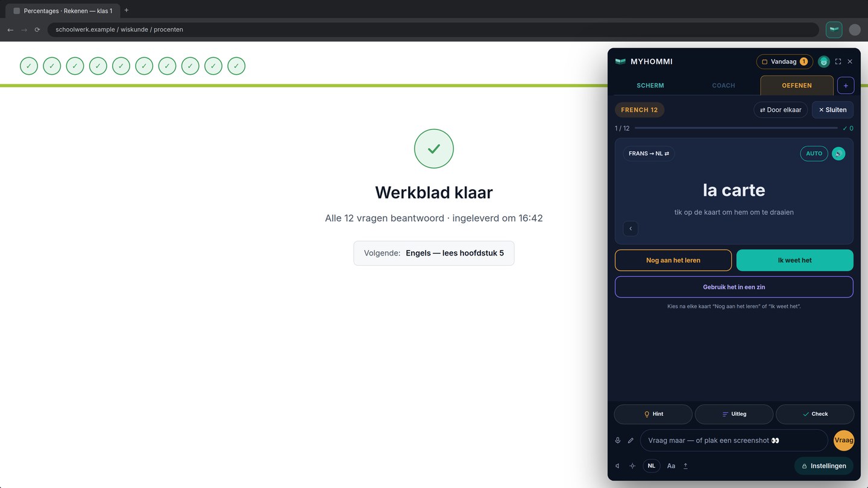868x488 pixels.
Task: Click Gebruik het in een zin
Action: pos(734,287)
